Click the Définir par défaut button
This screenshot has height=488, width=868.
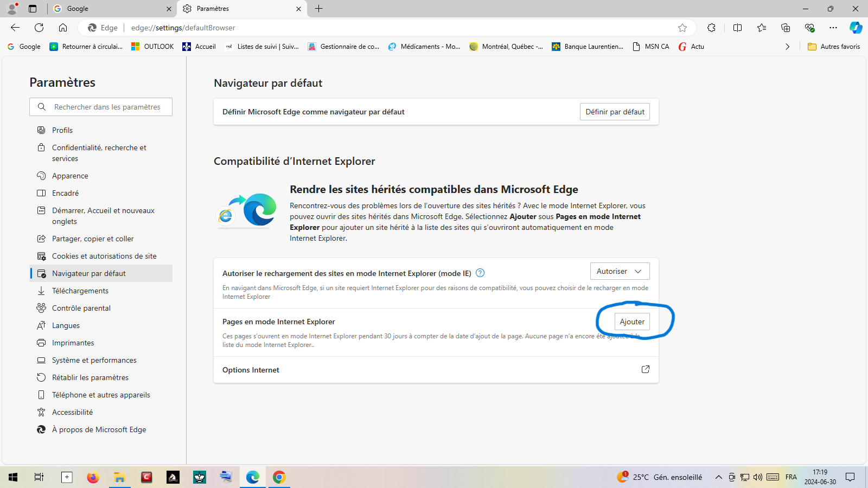click(615, 112)
